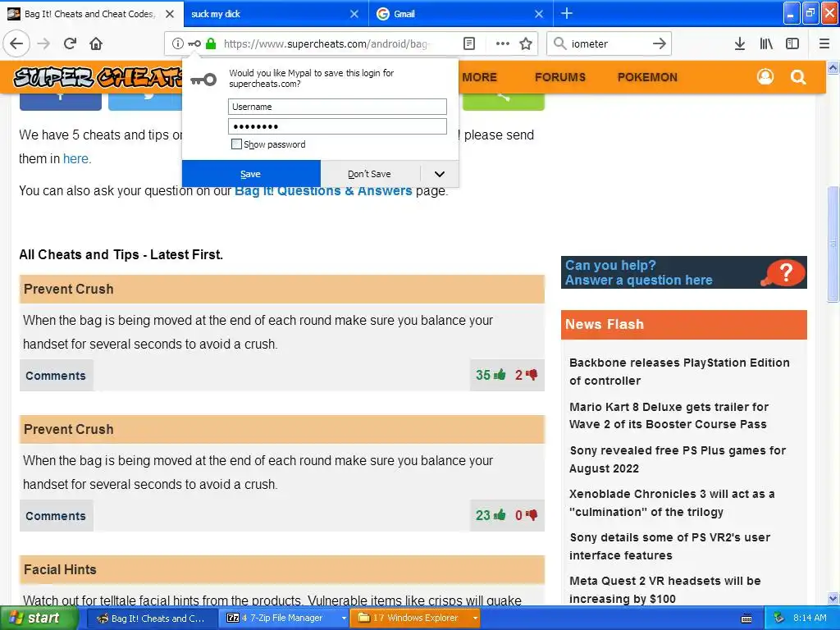This screenshot has width=840, height=630.
Task: Go forward with the forward arrow
Action: (44, 43)
